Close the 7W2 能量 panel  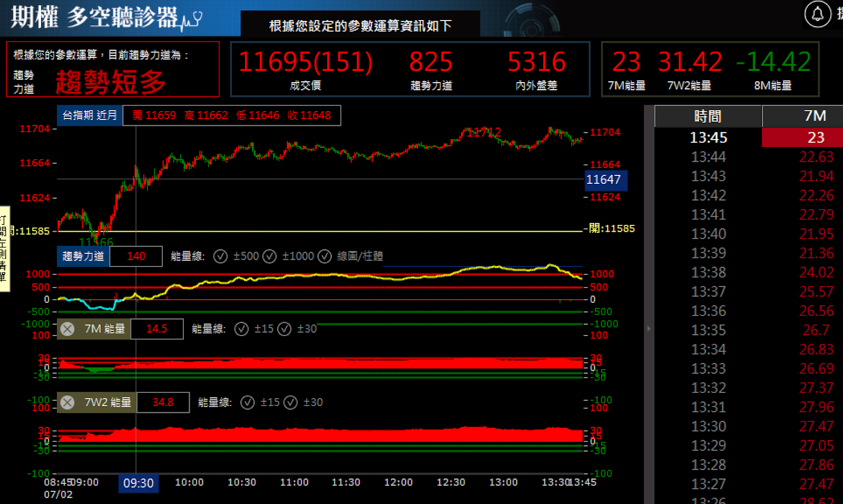pyautogui.click(x=67, y=402)
